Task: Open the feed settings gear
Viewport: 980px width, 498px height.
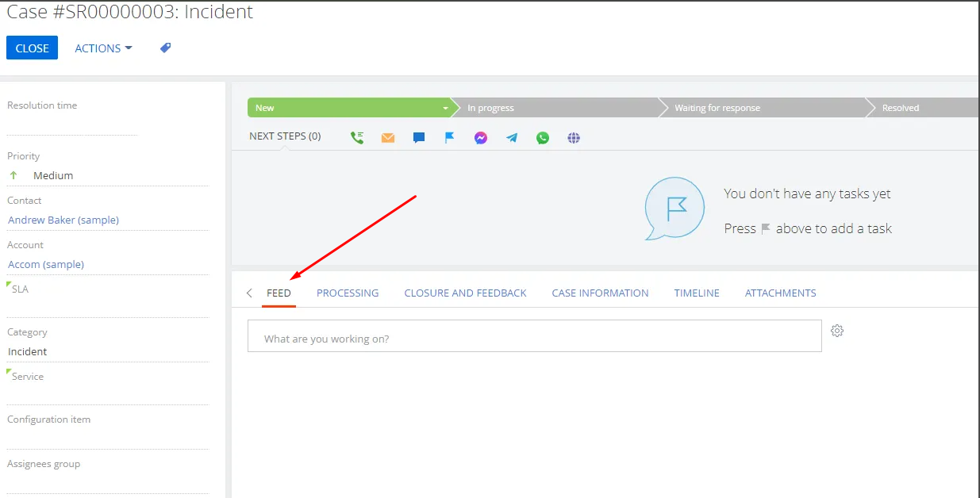Action: 837,331
